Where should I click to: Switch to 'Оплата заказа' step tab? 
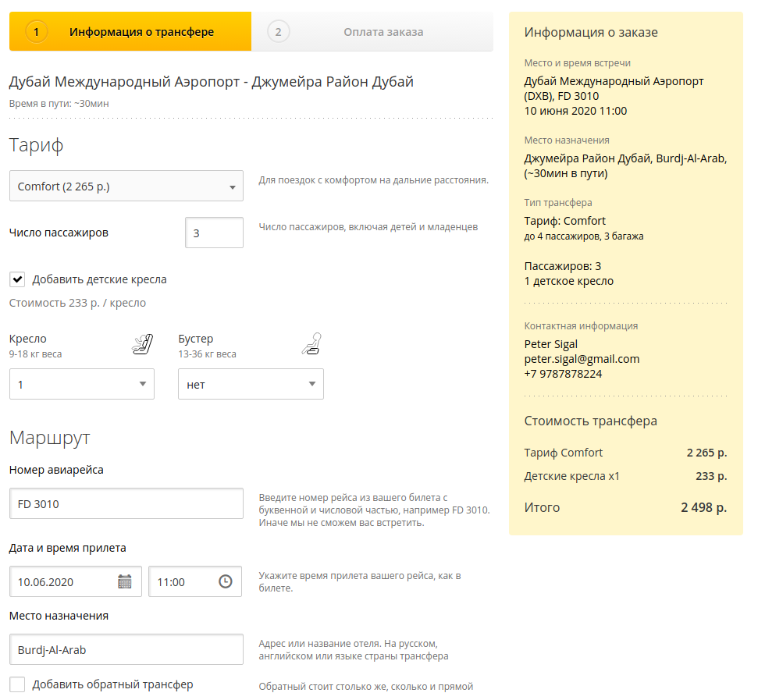pos(383,32)
